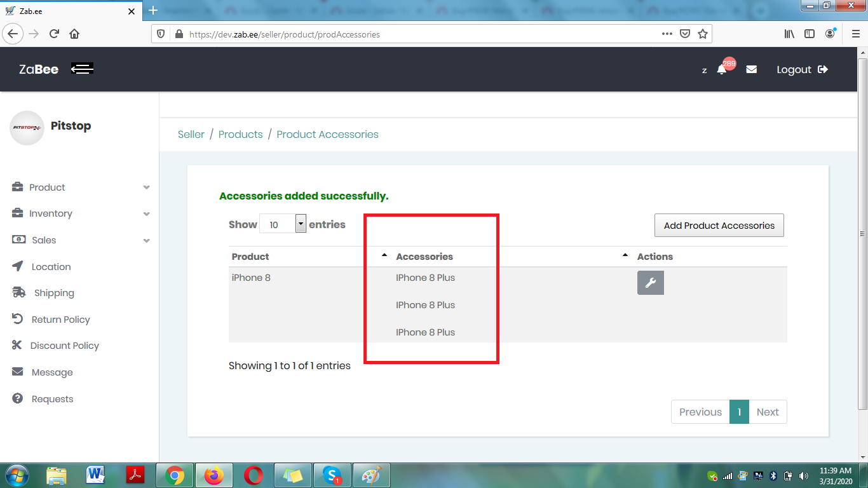Reload the current page
Viewport: 868px width, 488px height.
tap(54, 34)
